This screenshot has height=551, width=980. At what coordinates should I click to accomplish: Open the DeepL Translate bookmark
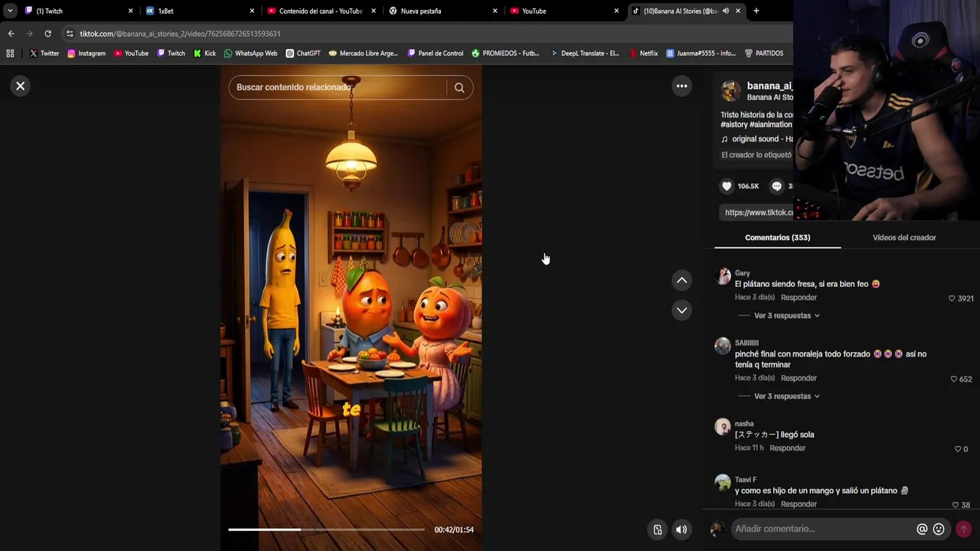[x=584, y=54]
